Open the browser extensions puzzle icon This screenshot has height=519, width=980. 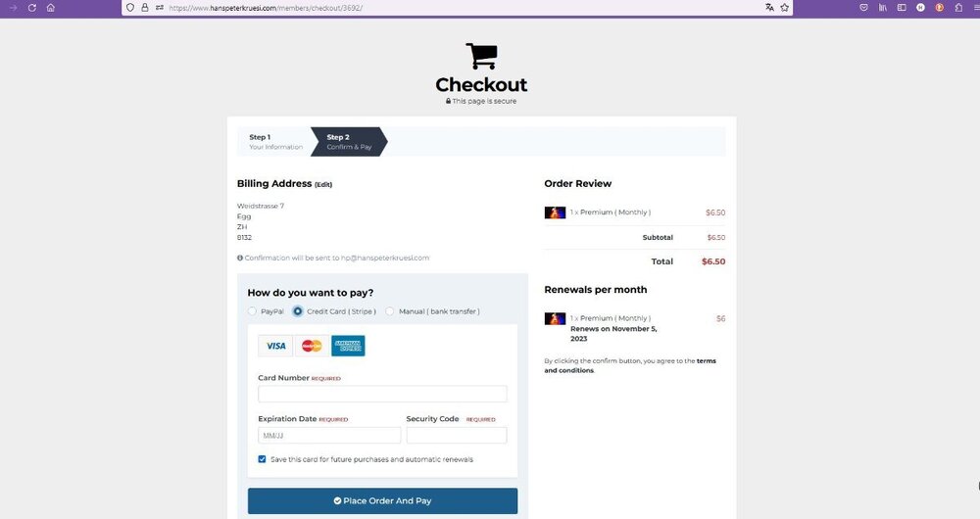pos(958,8)
